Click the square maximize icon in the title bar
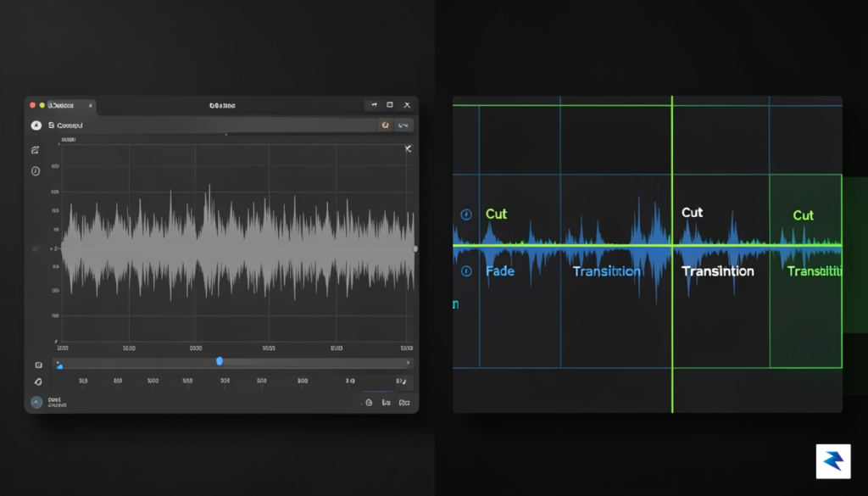The image size is (868, 496). [390, 104]
